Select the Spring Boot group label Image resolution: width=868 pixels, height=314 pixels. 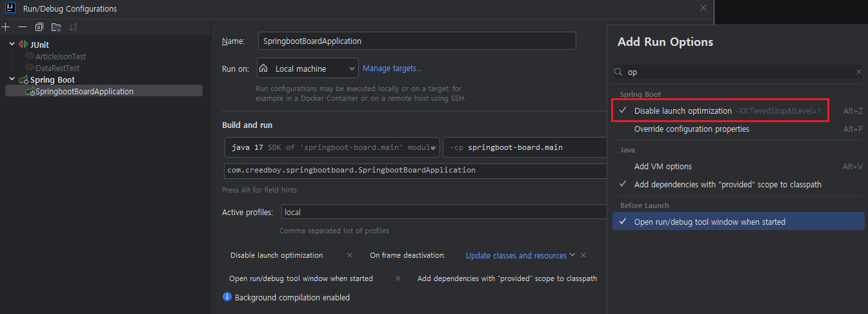(x=52, y=80)
